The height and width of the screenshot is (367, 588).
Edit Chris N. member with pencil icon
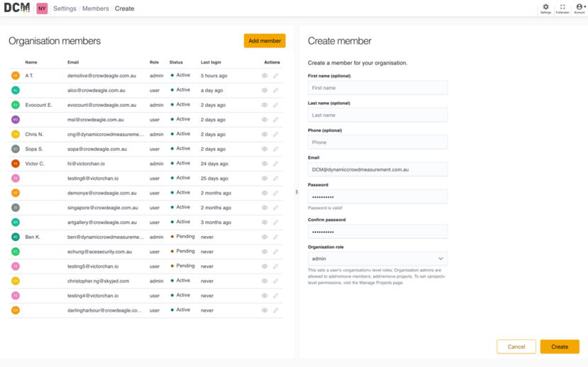pyautogui.click(x=276, y=134)
